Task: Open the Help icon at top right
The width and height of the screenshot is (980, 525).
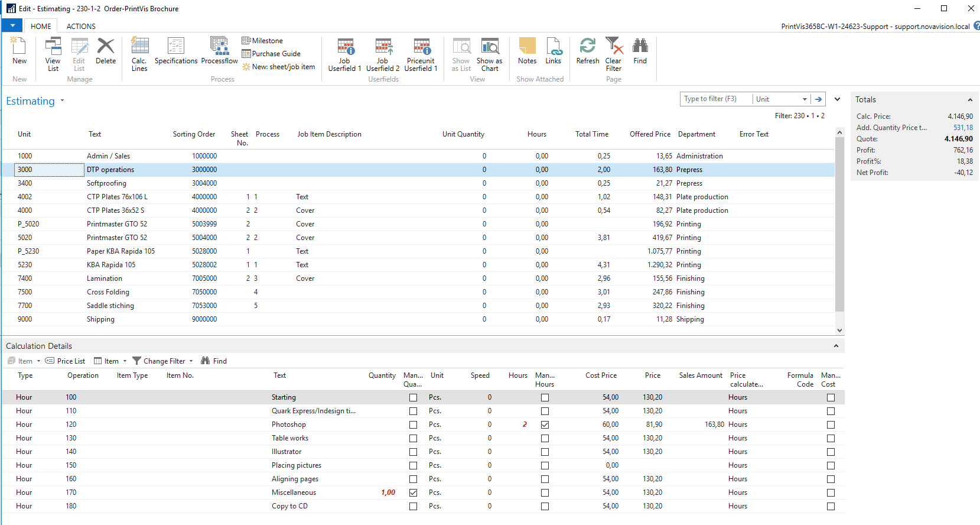Action: click(976, 26)
